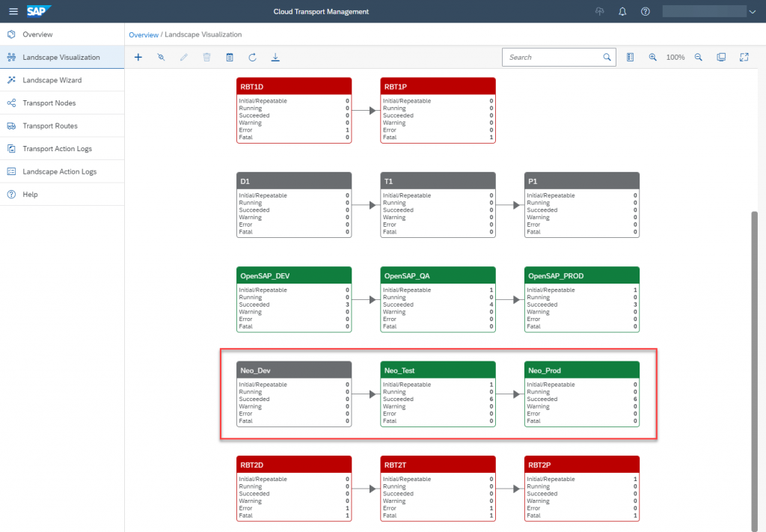Click the SAP logo
Screen dimensions: 766x532
39,11
